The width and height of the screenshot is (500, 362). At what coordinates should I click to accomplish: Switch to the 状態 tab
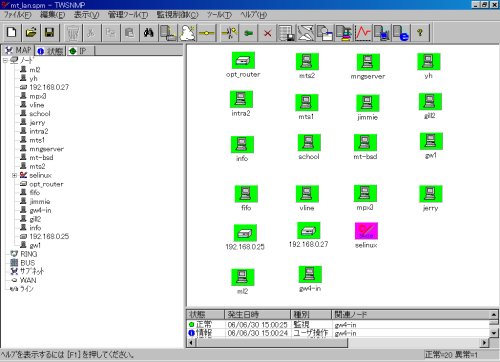(50, 51)
